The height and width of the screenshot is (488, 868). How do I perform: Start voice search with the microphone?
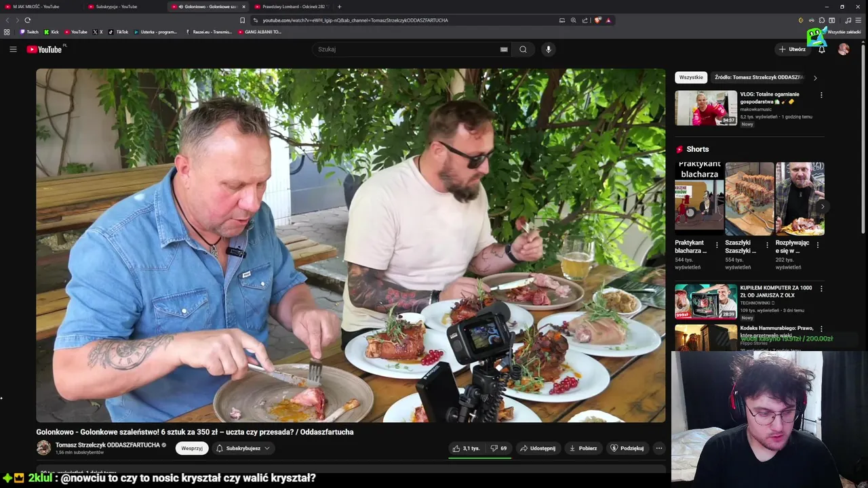click(x=549, y=49)
